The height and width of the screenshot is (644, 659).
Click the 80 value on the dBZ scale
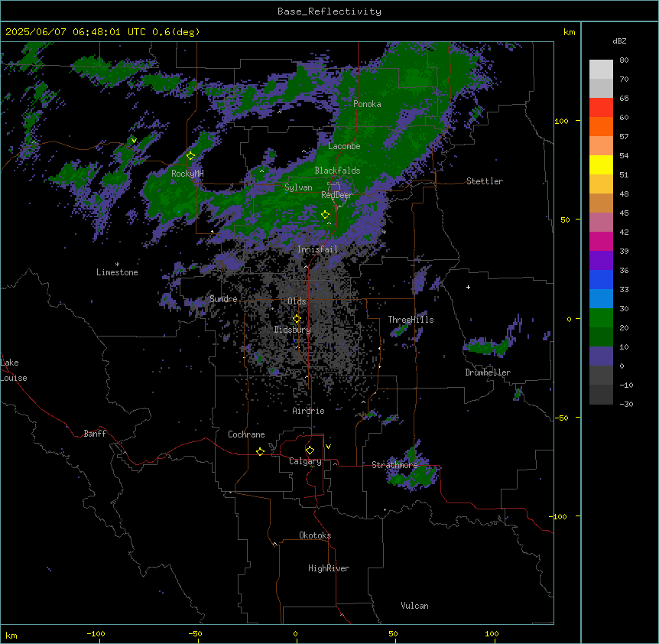pos(624,60)
